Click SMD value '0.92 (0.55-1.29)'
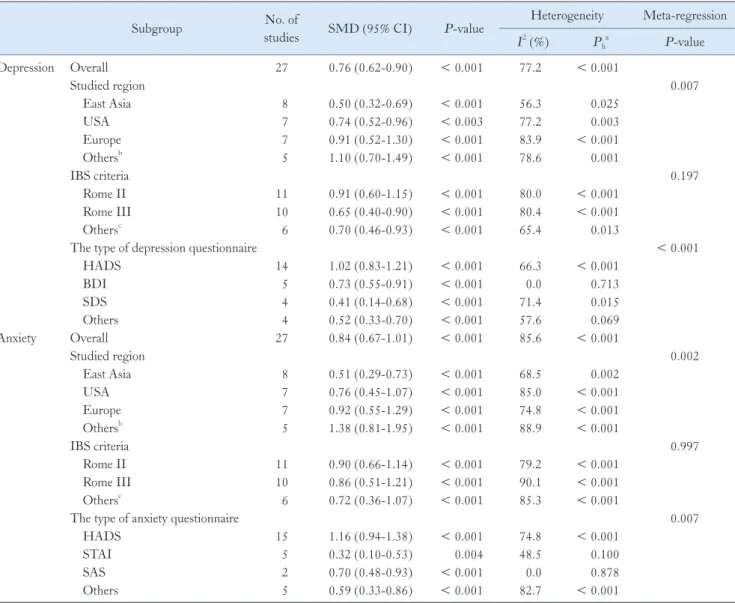Image resolution: width=735 pixels, height=603 pixels. 370,410
